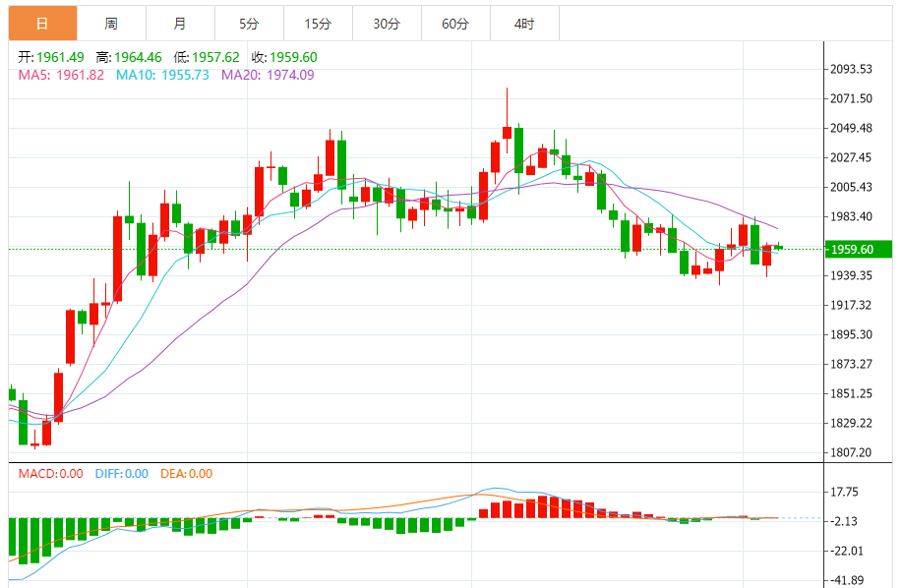Click the MA20: 1974.09 indicator label

pos(269,76)
